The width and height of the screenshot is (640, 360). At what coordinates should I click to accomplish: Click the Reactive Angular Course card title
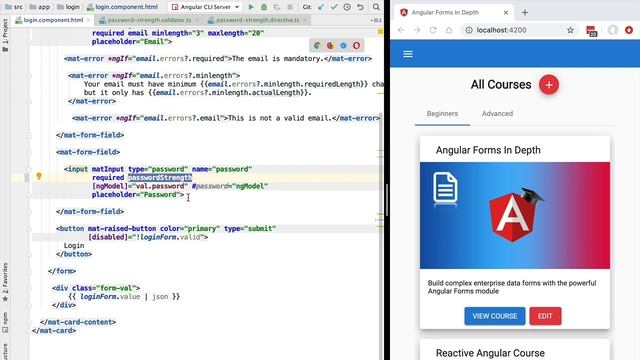(x=490, y=353)
